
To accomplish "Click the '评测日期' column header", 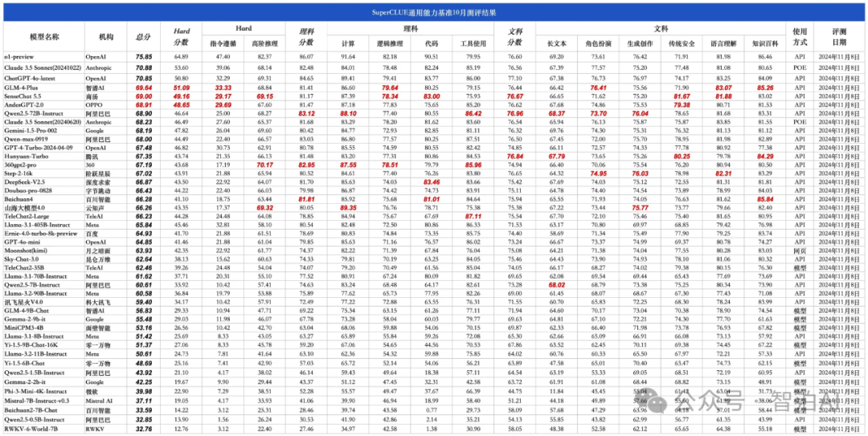I will point(838,36).
